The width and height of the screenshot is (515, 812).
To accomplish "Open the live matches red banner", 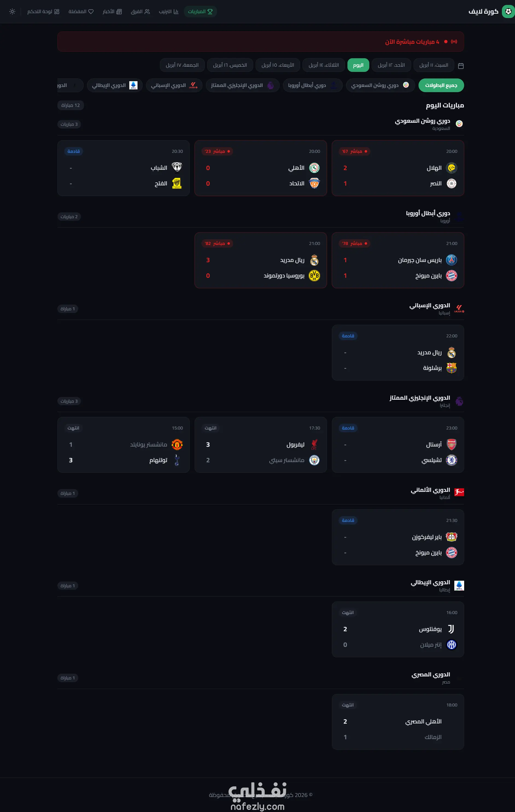I will click(x=260, y=42).
